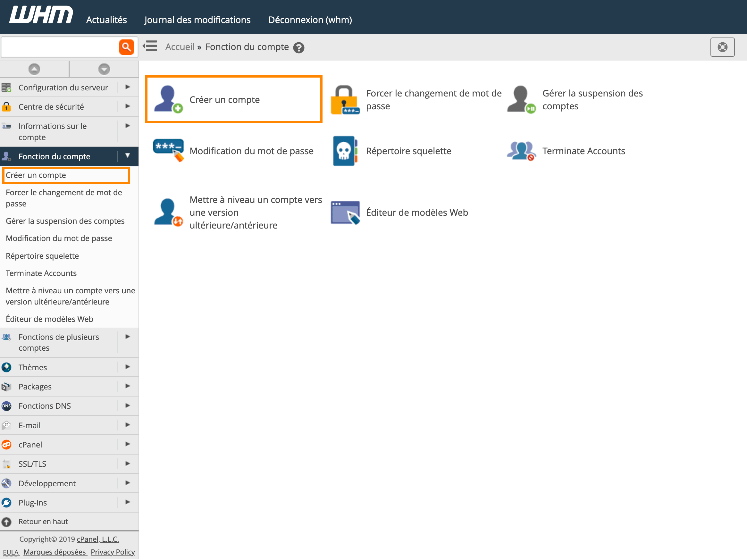Click the Créer un compte user icon

(x=168, y=99)
